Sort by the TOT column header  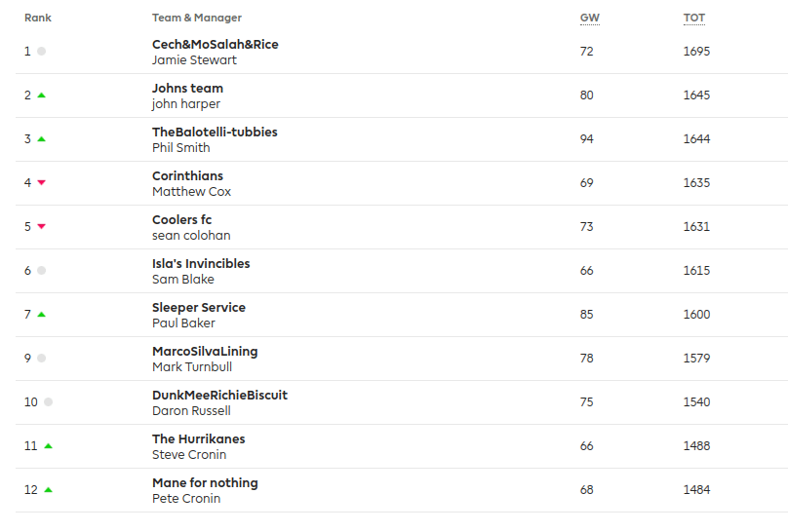693,18
